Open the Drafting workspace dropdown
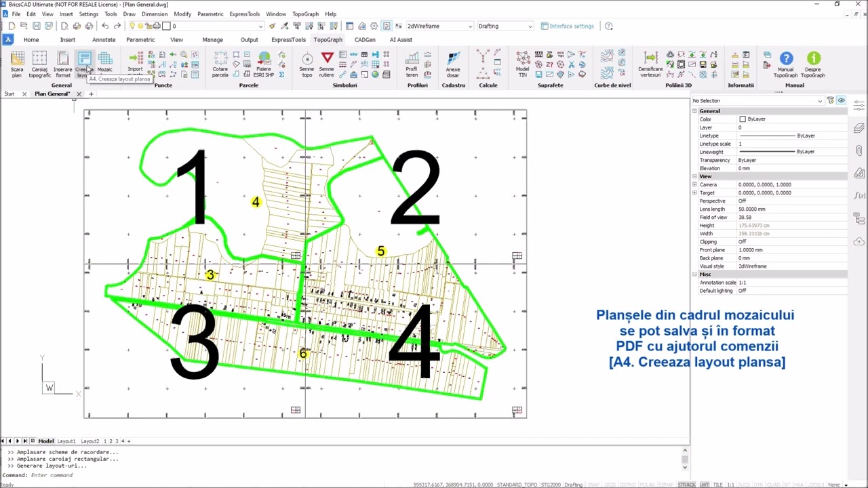868x488 pixels. (x=505, y=26)
